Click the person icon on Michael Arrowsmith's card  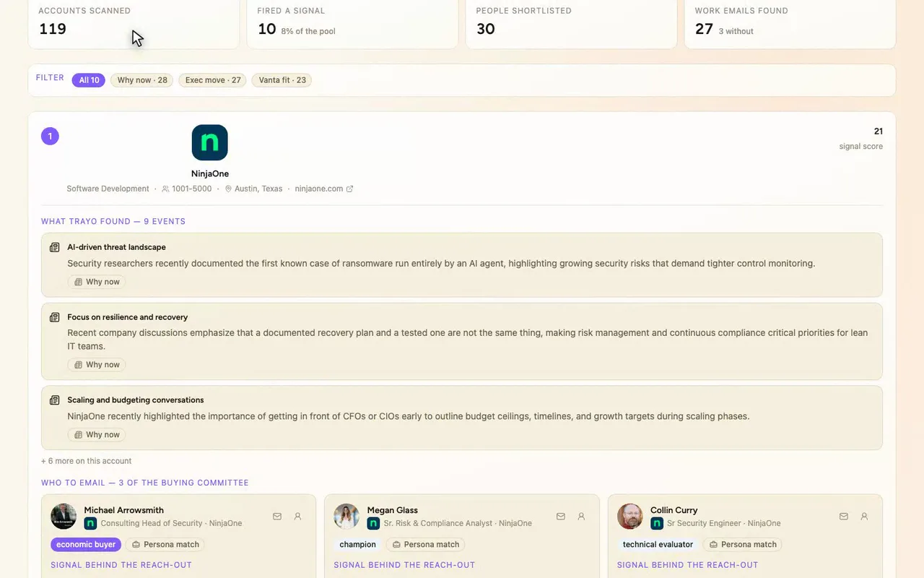(297, 517)
